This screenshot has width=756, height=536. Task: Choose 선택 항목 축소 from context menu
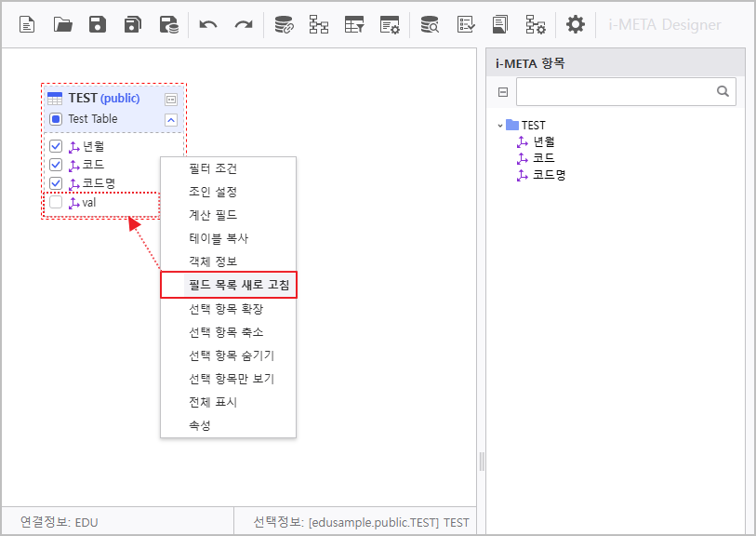click(x=228, y=332)
